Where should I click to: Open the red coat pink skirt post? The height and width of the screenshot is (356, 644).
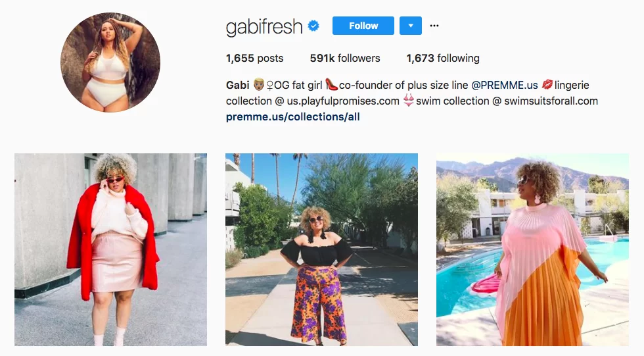coord(111,249)
